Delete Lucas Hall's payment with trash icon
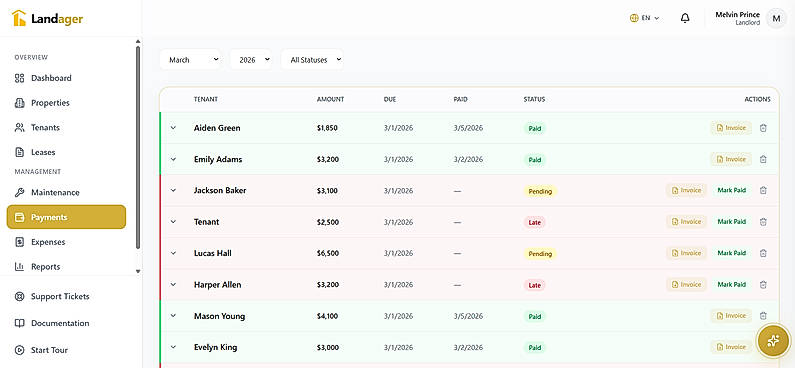Image resolution: width=795 pixels, height=368 pixels. (763, 253)
